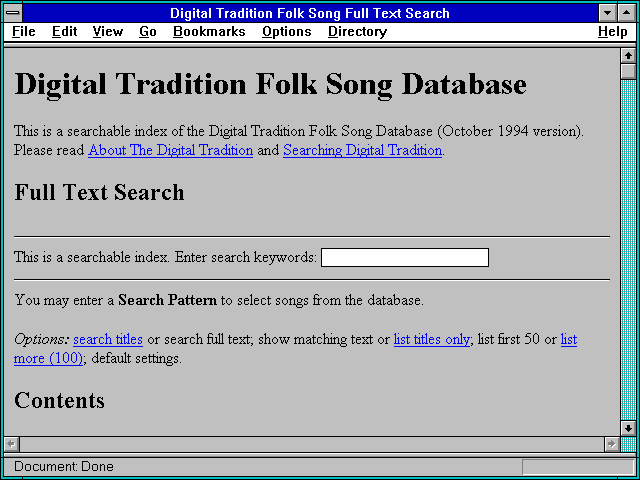
Task: Click the Full Text Search heading
Action: coord(99,192)
